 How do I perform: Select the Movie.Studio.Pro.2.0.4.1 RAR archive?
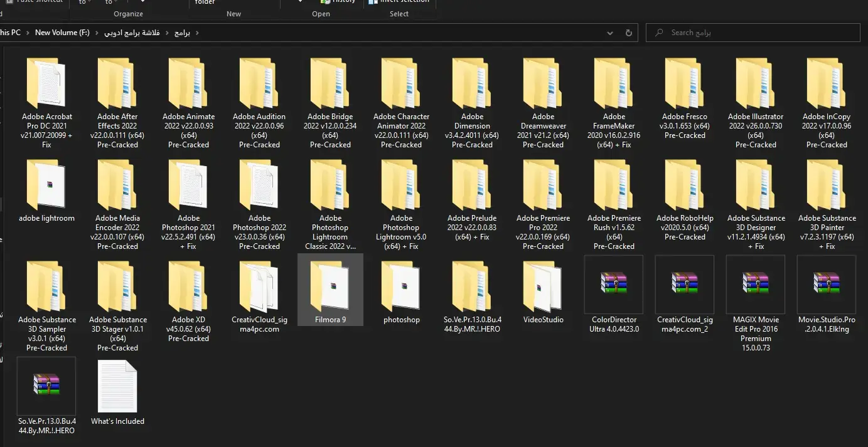point(827,295)
